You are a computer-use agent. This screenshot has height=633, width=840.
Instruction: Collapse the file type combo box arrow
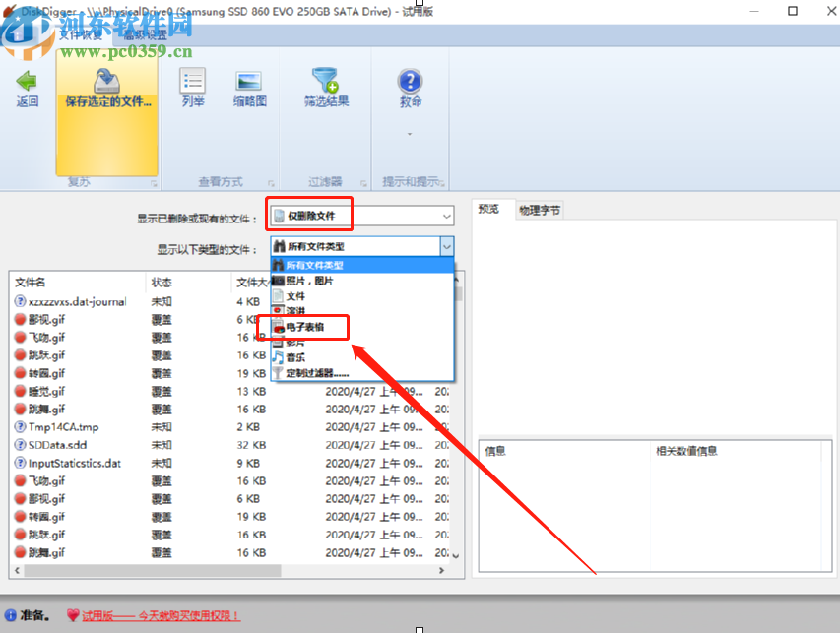[447, 247]
